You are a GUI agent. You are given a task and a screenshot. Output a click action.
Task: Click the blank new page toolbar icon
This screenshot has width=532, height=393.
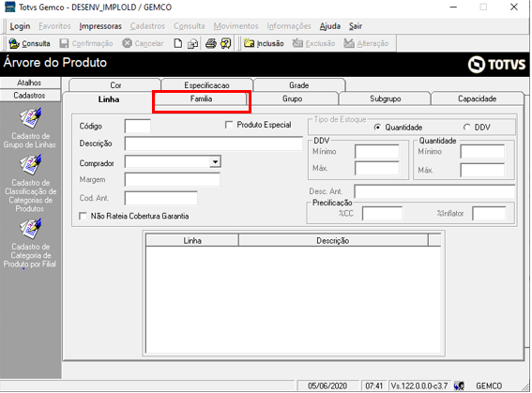(x=177, y=43)
